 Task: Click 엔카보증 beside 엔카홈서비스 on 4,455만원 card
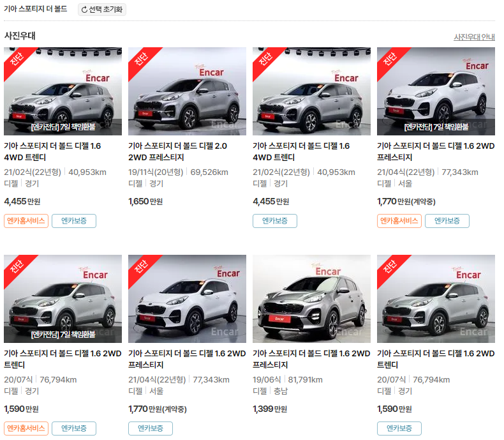pos(74,221)
